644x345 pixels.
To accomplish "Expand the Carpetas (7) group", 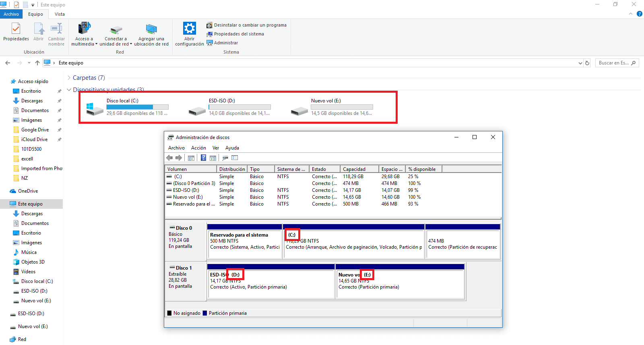I will pos(69,78).
